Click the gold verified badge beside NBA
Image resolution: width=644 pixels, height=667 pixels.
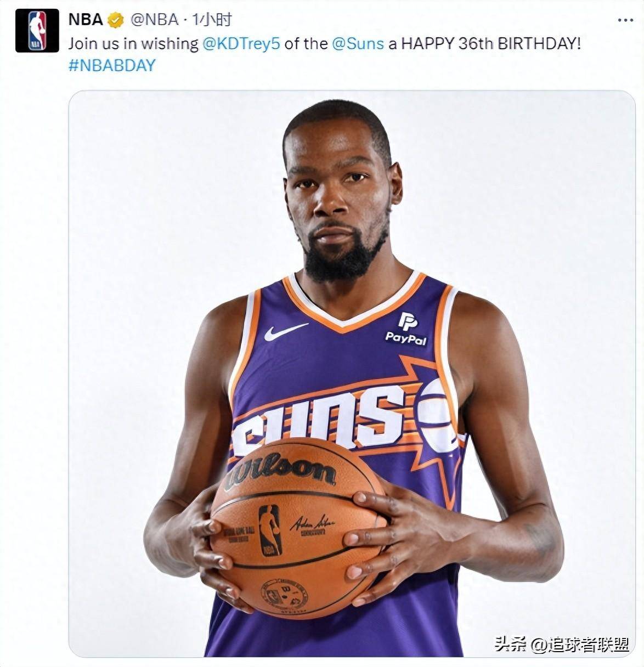[115, 20]
